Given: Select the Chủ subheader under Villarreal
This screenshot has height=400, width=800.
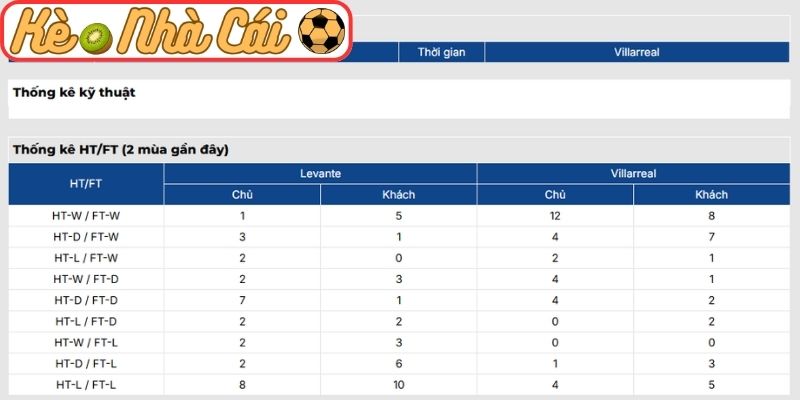Looking at the screenshot, I should point(555,194).
